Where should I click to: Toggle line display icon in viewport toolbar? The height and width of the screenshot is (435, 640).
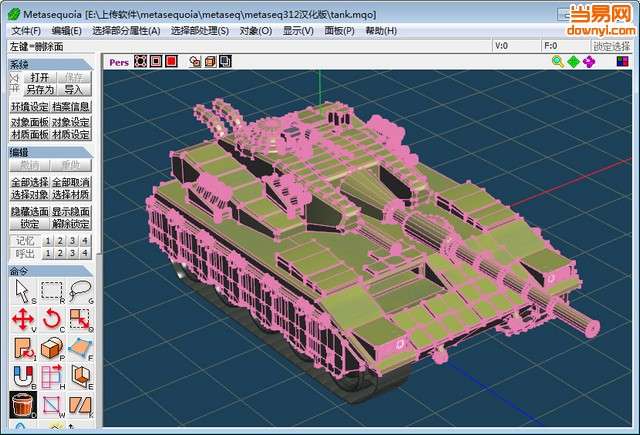pos(156,62)
